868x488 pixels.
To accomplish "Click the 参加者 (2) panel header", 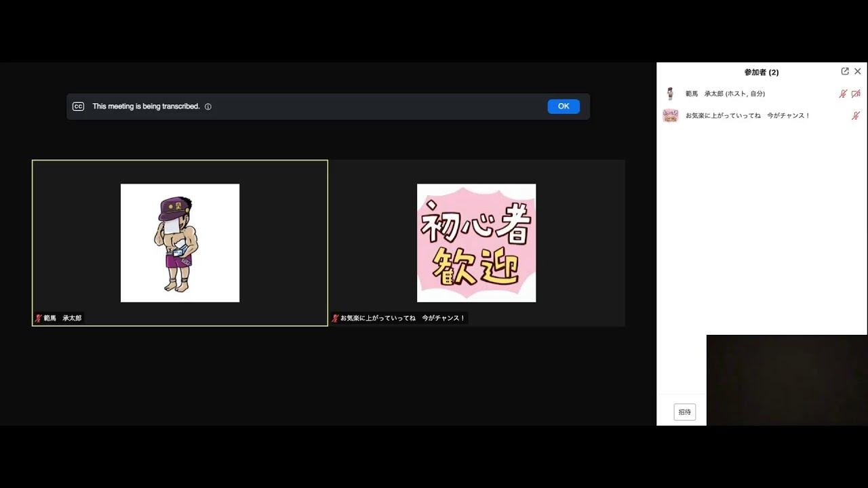I will click(761, 72).
